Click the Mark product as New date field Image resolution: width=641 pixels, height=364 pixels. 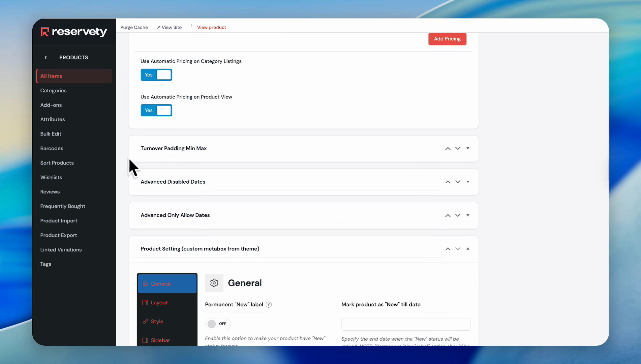[405, 324]
